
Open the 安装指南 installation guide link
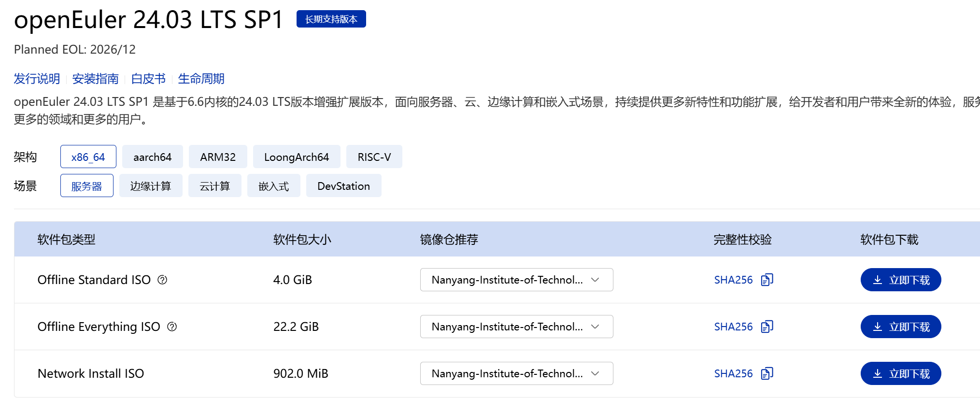(96, 79)
